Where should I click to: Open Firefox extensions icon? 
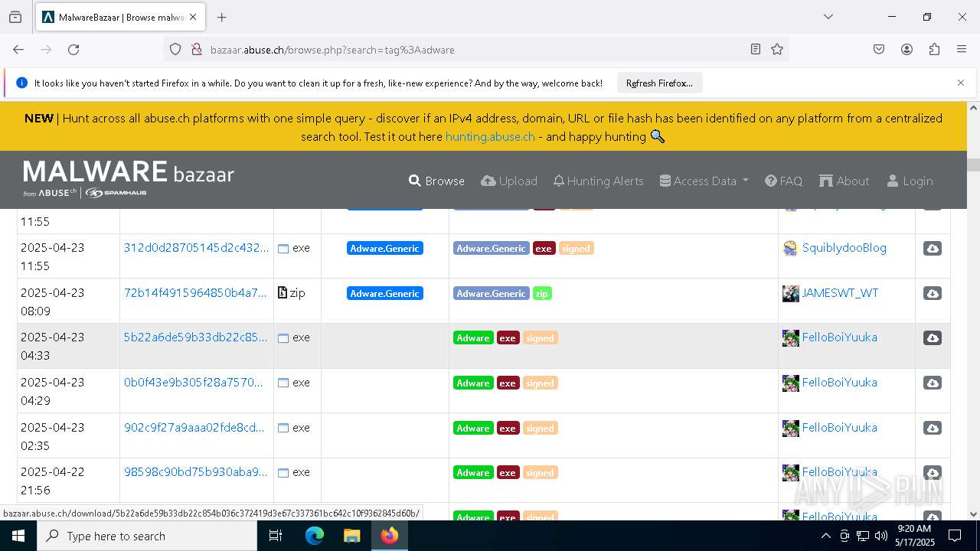click(934, 49)
